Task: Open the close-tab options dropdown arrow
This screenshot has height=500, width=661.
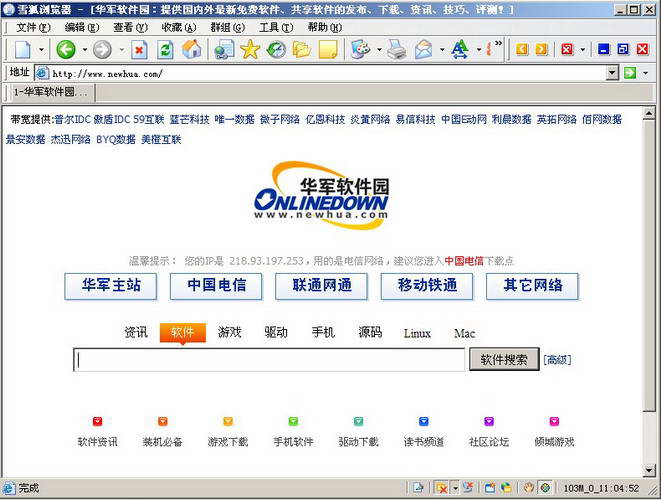Action: click(x=583, y=50)
